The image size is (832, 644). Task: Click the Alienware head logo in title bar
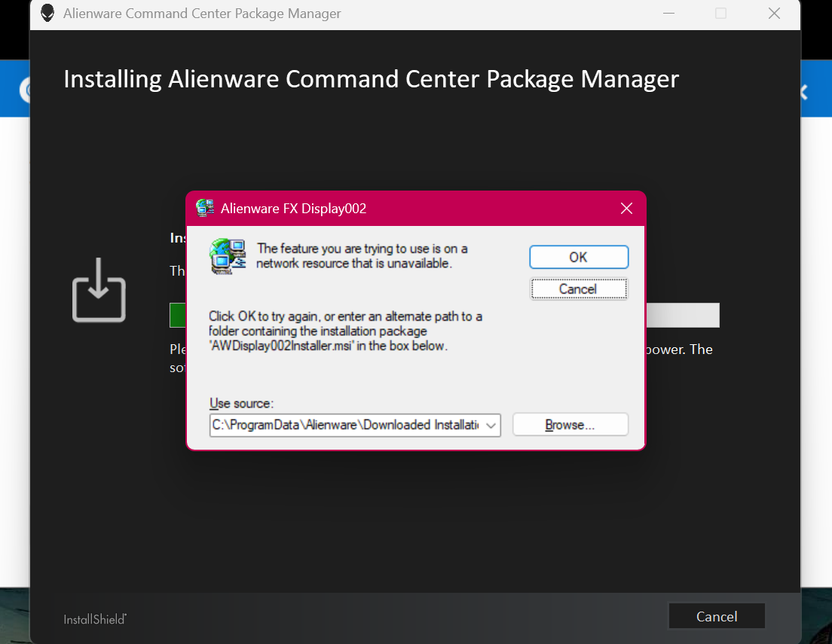coord(47,14)
